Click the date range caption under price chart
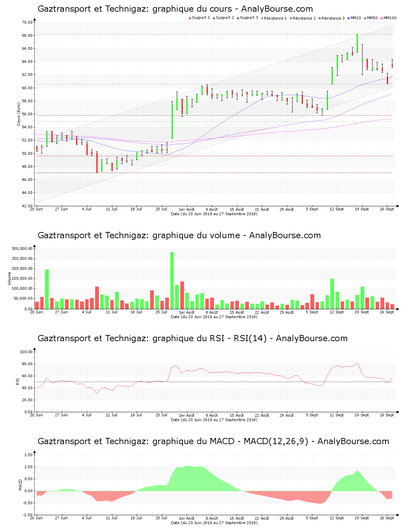The image size is (412, 532). tap(214, 214)
